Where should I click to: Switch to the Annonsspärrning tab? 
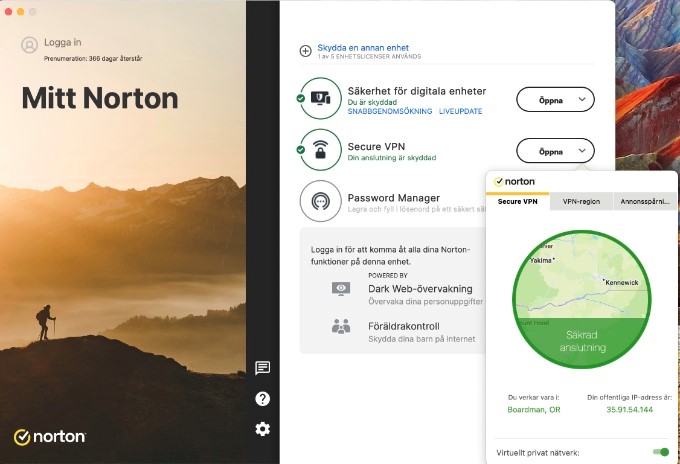click(645, 202)
